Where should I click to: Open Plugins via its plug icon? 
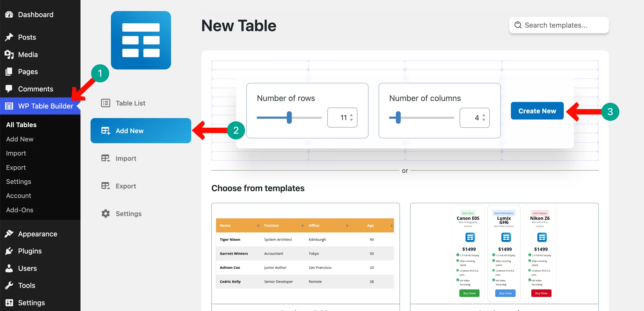[x=9, y=251]
